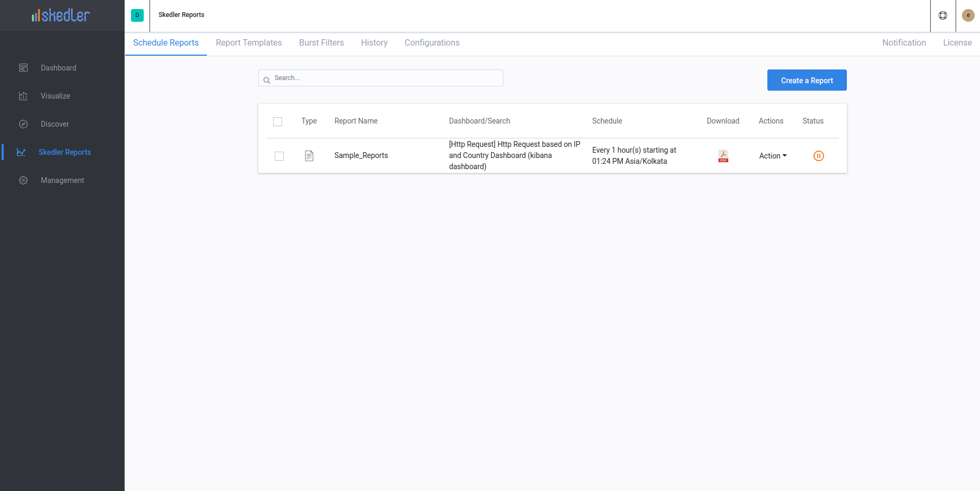Viewport: 980px width, 491px height.
Task: Click the Dashboard sidebar icon
Action: (x=23, y=68)
